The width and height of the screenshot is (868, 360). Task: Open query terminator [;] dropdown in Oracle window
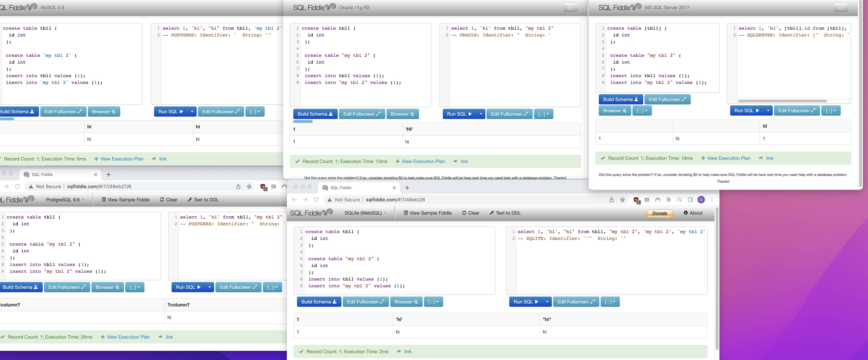[x=544, y=114]
